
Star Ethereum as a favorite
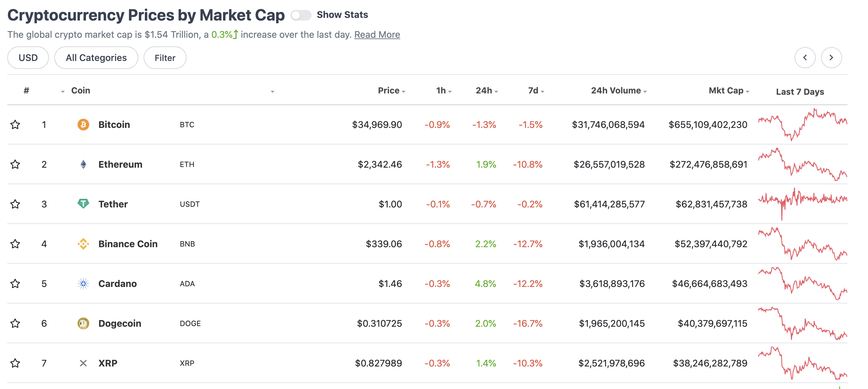15,164
